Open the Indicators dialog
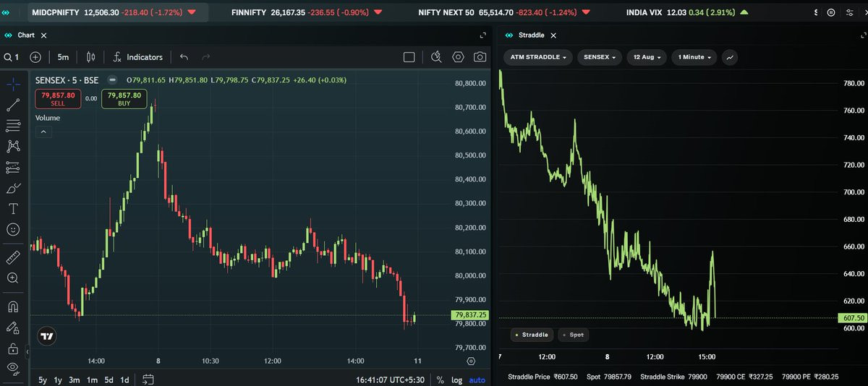868x386 pixels. point(137,57)
